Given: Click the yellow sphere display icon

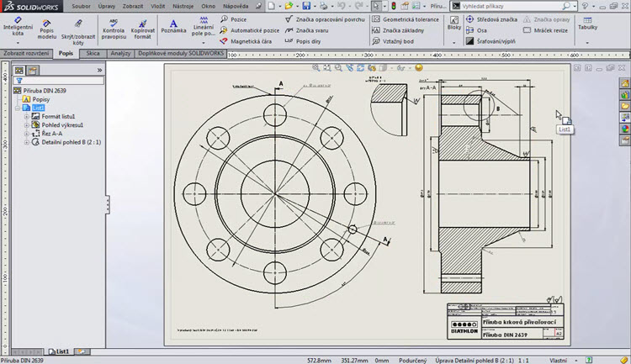Looking at the screenshot, I should point(419,67).
